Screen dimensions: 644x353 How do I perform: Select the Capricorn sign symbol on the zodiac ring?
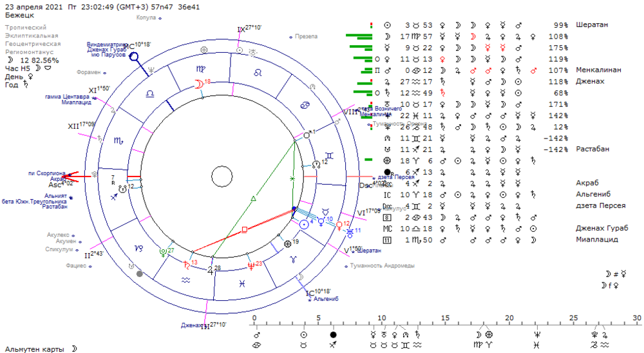pyautogui.click(x=139, y=248)
